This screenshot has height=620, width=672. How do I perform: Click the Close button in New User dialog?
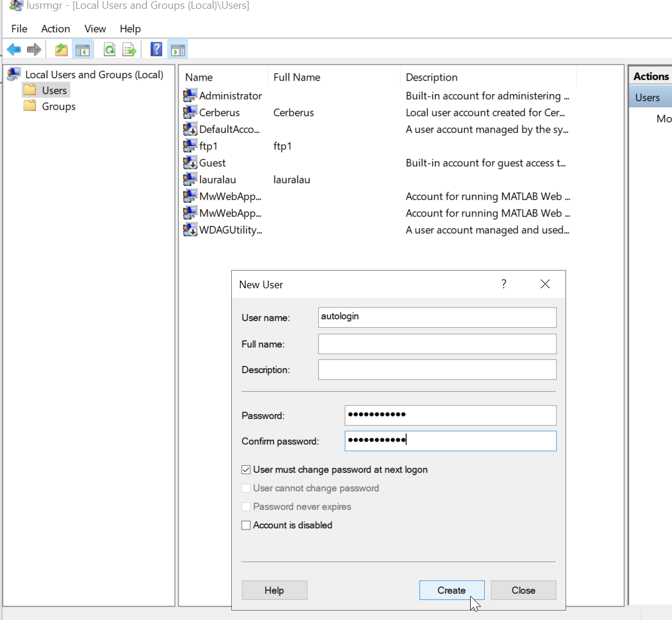pyautogui.click(x=523, y=590)
